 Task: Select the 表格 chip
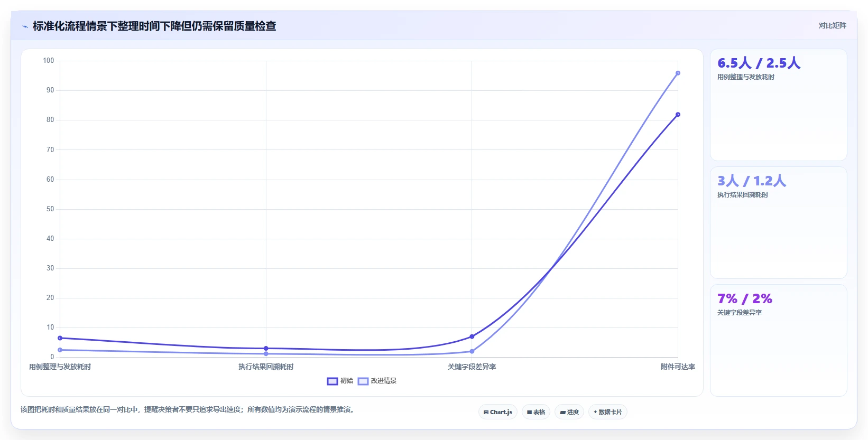click(x=536, y=412)
